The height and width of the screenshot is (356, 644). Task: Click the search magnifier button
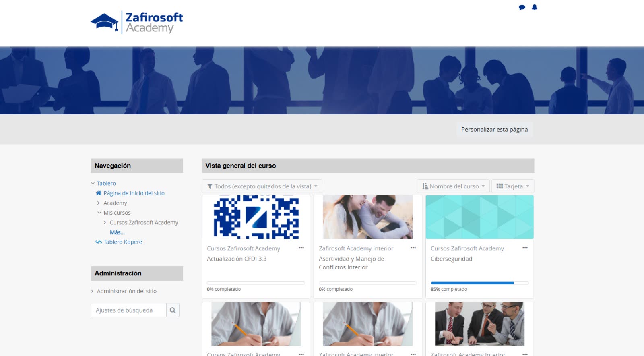(x=173, y=310)
